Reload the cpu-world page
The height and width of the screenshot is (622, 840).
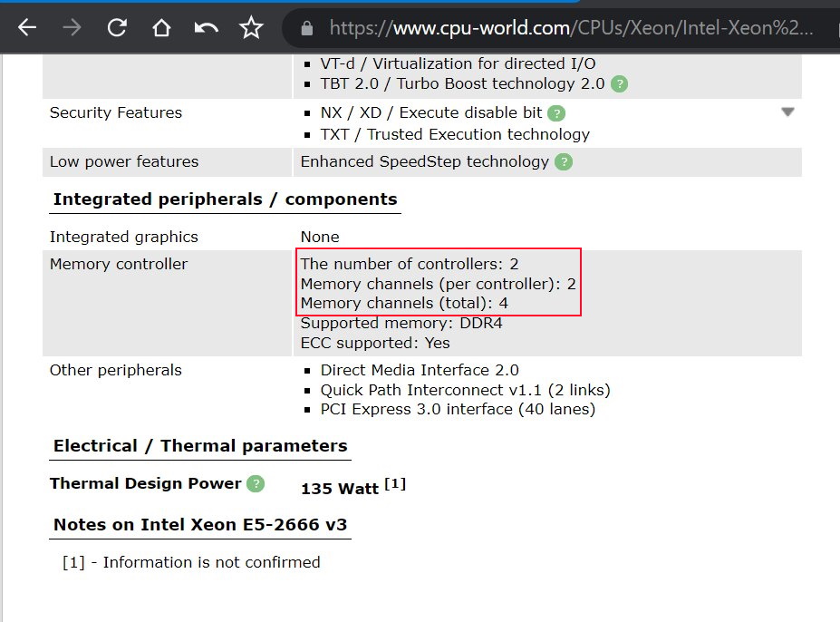tap(117, 27)
